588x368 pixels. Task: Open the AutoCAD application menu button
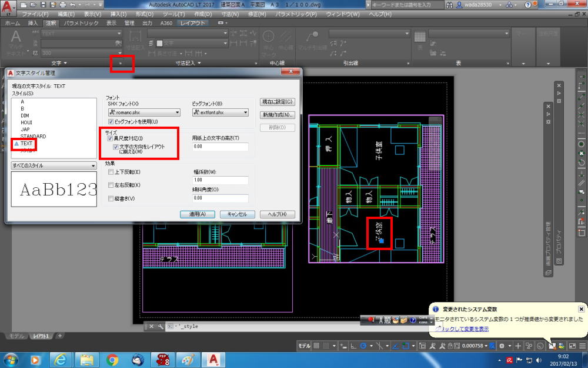(x=8, y=8)
